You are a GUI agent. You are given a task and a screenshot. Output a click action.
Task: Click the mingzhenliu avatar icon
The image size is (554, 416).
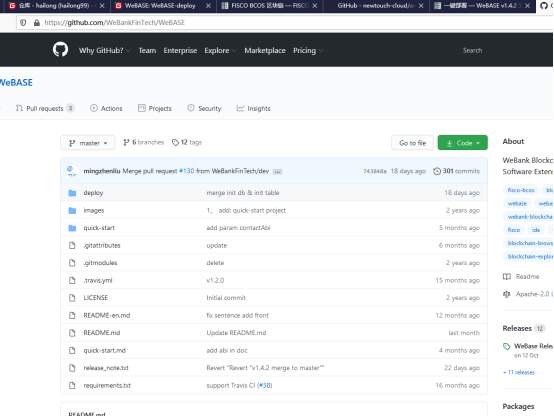72,171
